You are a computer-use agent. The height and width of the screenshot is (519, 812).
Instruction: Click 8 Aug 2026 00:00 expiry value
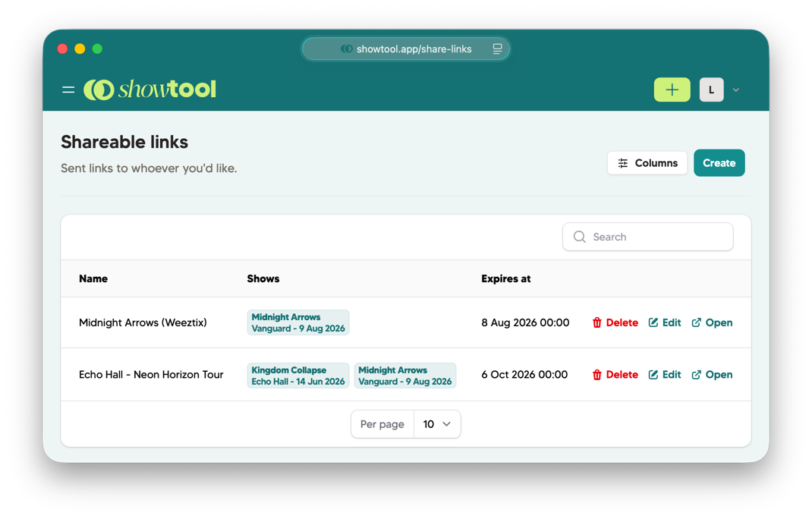point(525,322)
